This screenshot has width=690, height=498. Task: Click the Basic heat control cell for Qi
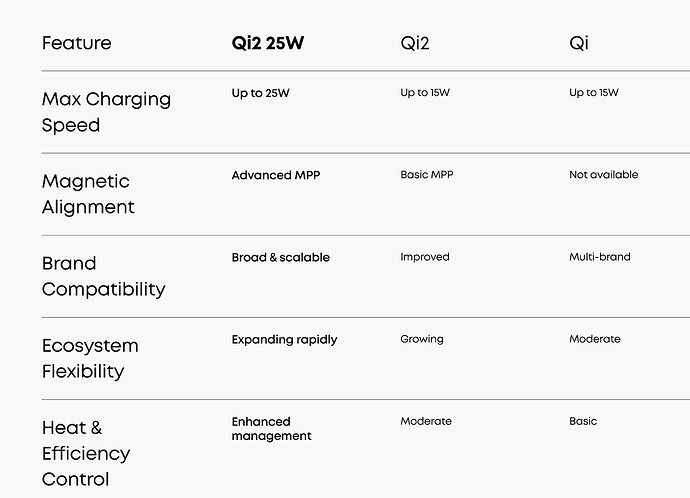(x=583, y=421)
